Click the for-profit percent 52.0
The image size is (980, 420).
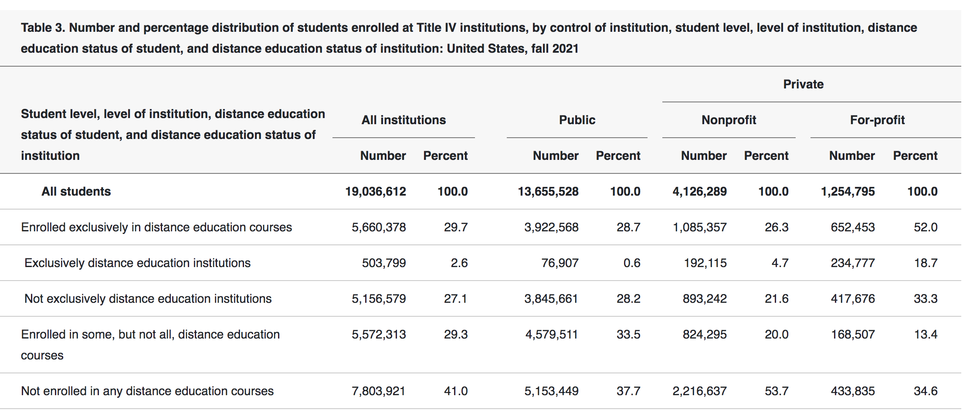point(925,227)
